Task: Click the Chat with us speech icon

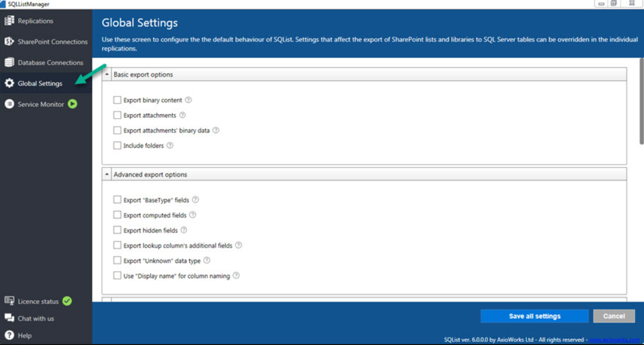Action: click(9, 318)
